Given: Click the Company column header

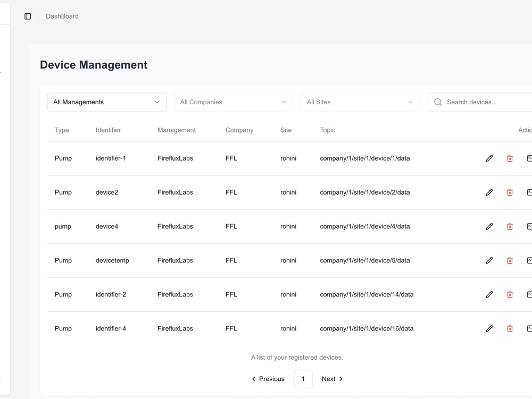Looking at the screenshot, I should [239, 130].
